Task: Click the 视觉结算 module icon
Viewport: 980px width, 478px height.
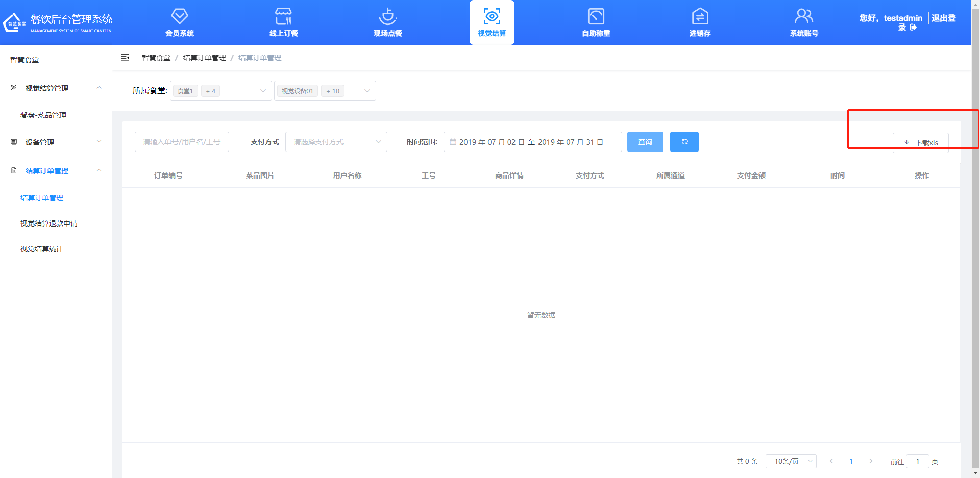Action: (x=491, y=22)
